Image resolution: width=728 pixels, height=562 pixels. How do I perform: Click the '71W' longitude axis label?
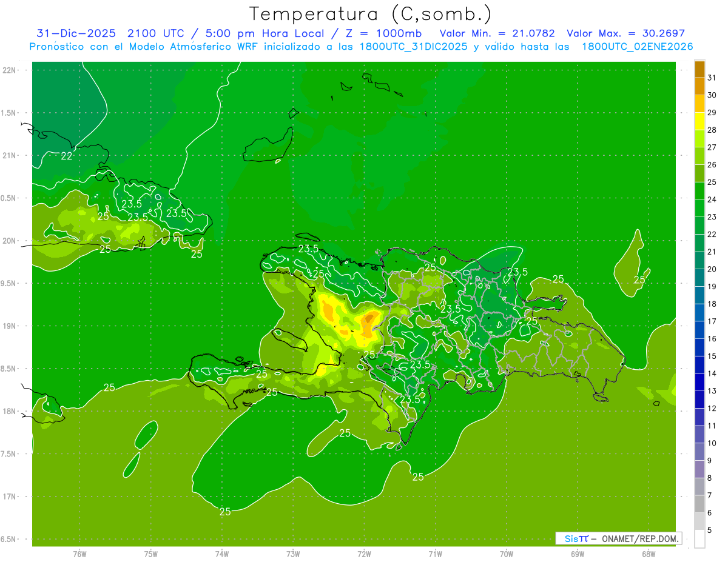[435, 554]
